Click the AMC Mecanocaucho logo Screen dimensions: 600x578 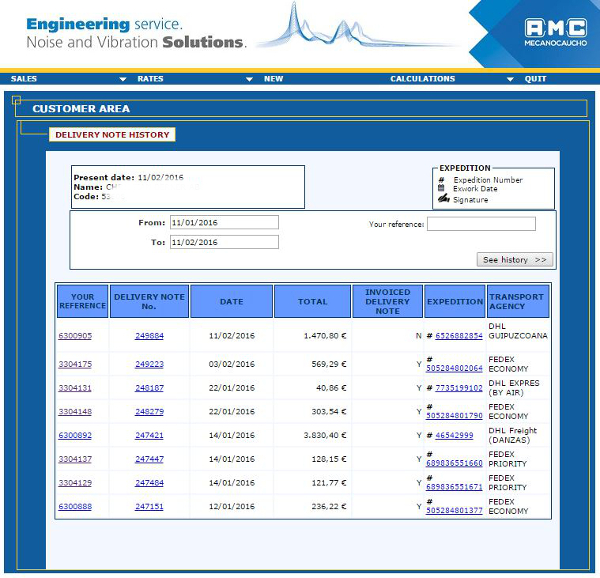tap(556, 33)
